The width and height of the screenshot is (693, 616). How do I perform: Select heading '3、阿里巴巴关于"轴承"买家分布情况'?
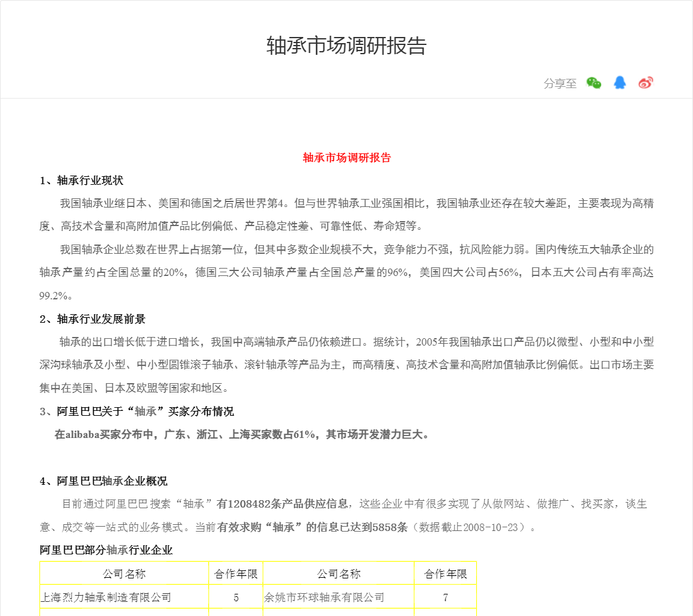click(137, 411)
